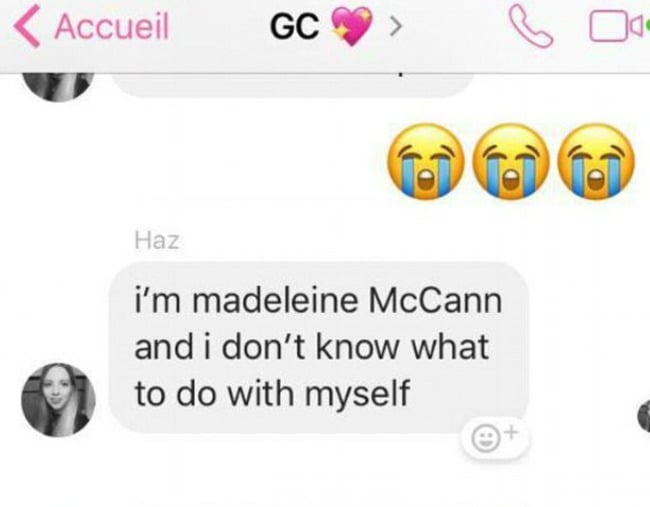650x507 pixels.
Task: Tap the pink back chevron arrow
Action: click(x=27, y=27)
